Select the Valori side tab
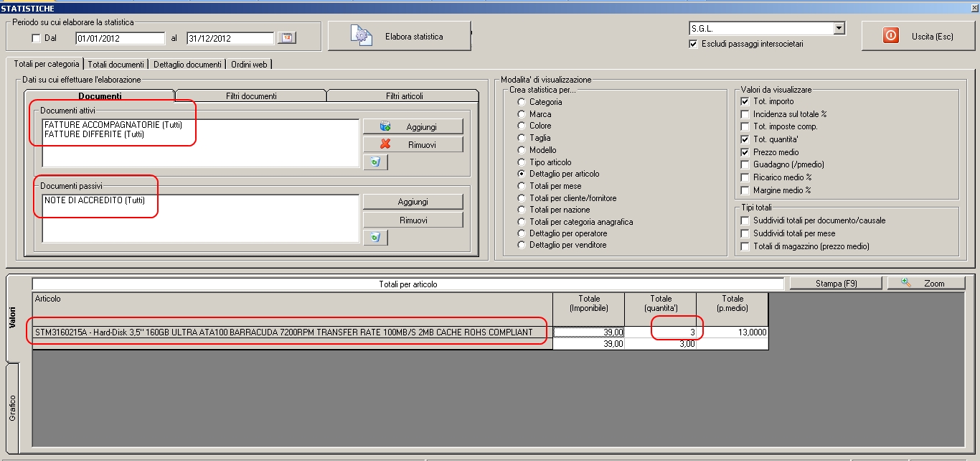 pyautogui.click(x=13, y=318)
